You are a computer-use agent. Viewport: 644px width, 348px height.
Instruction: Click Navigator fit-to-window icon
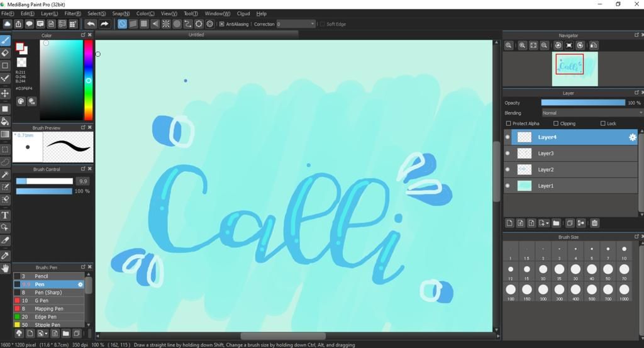[x=533, y=45]
